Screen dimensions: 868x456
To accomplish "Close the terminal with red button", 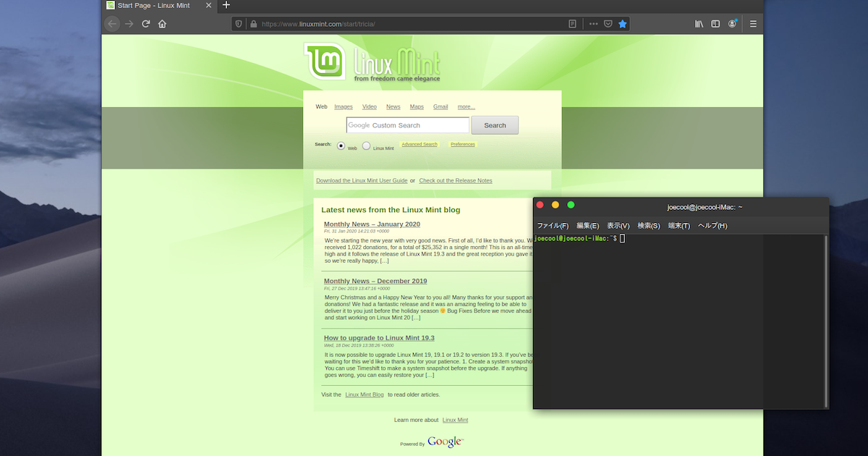I will click(x=540, y=206).
